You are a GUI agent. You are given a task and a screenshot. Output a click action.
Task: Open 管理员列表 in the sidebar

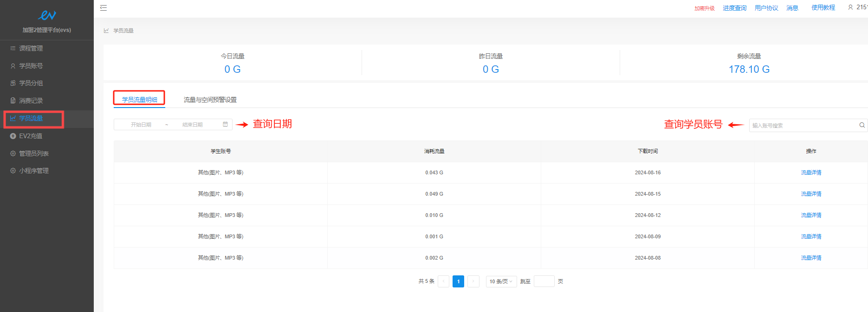pyautogui.click(x=33, y=153)
